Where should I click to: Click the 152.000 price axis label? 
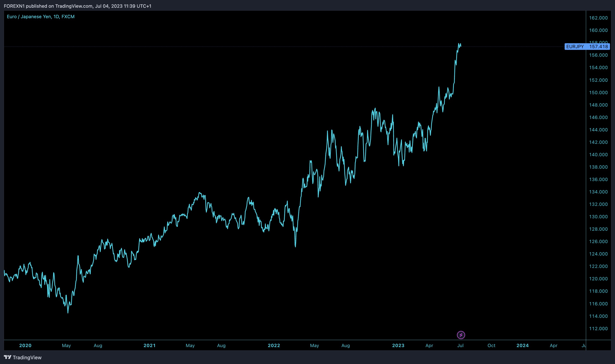pos(598,80)
